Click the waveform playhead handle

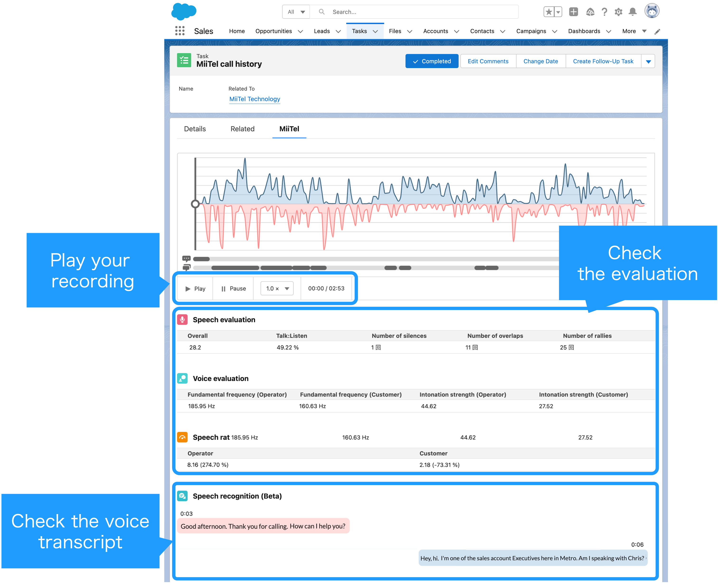[x=195, y=204]
